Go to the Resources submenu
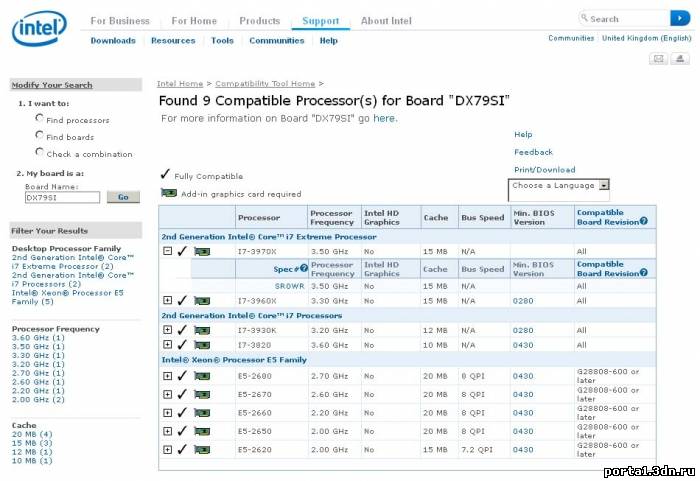The image size is (700, 481). coord(173,41)
